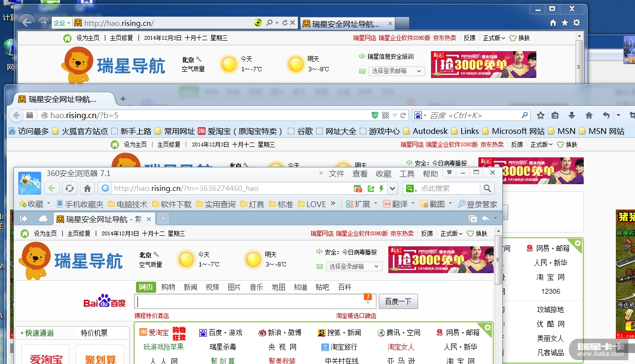The image size is (635, 364).
Task: Open the 火狐官方站点 bookmark in Firefox
Action: click(x=80, y=131)
